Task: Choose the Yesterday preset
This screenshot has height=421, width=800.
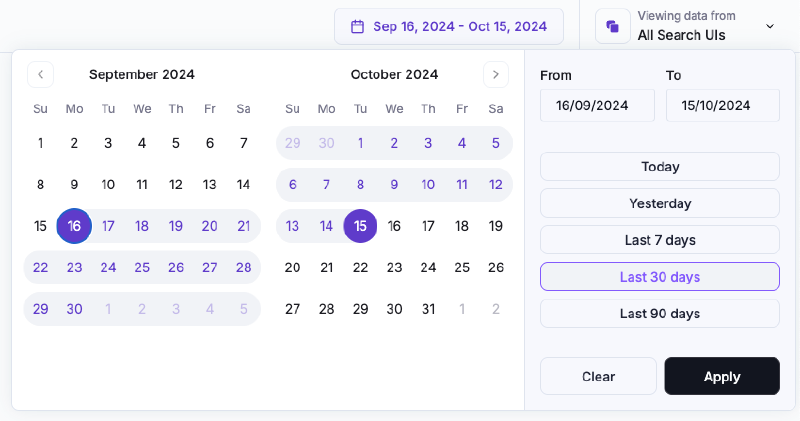Action: (660, 203)
